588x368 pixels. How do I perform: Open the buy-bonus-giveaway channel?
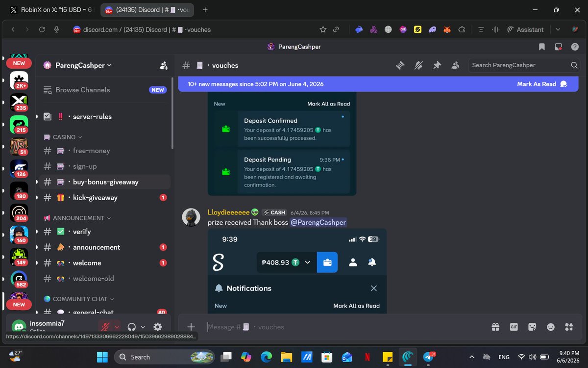coord(105,182)
